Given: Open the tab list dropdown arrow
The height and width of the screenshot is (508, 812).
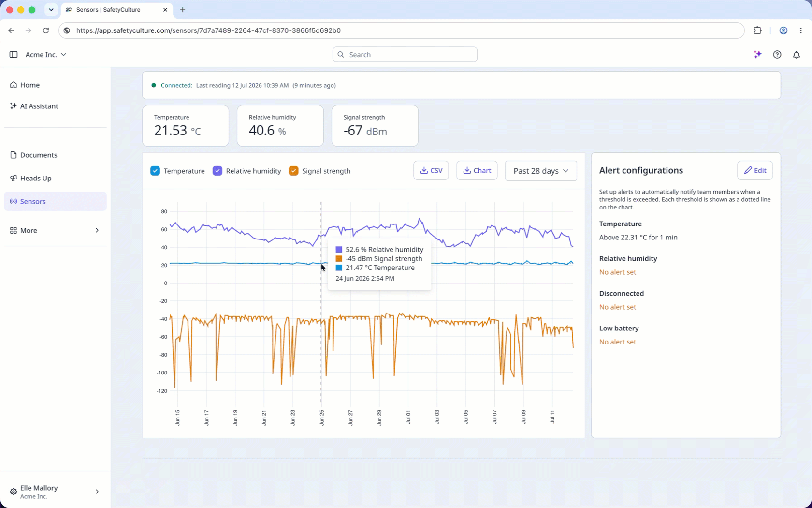Looking at the screenshot, I should (51, 10).
